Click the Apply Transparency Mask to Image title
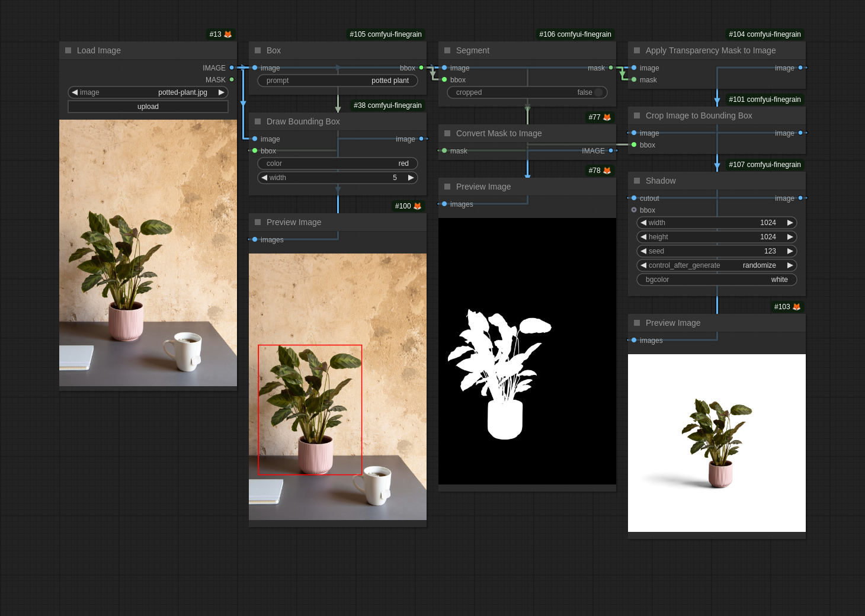 pos(710,50)
